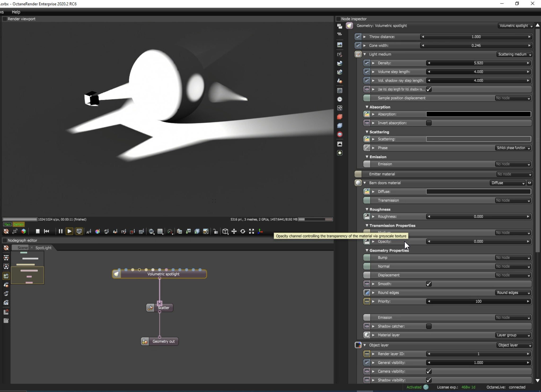Image resolution: width=541 pixels, height=392 pixels.
Task: Enable the Shadow catcher checkbox
Action: pos(429,326)
